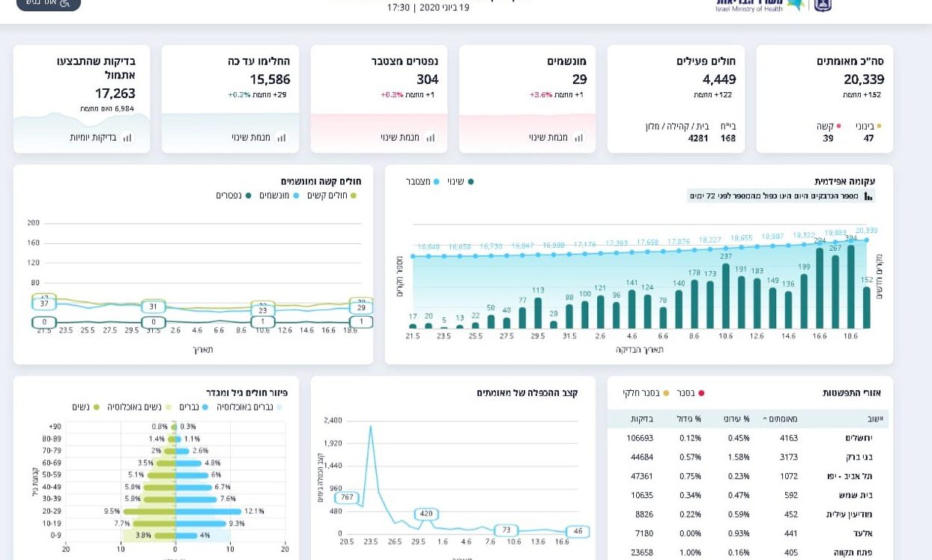Click the Israel Ministry of Health logo
932x560 pixels.
coord(760,4)
